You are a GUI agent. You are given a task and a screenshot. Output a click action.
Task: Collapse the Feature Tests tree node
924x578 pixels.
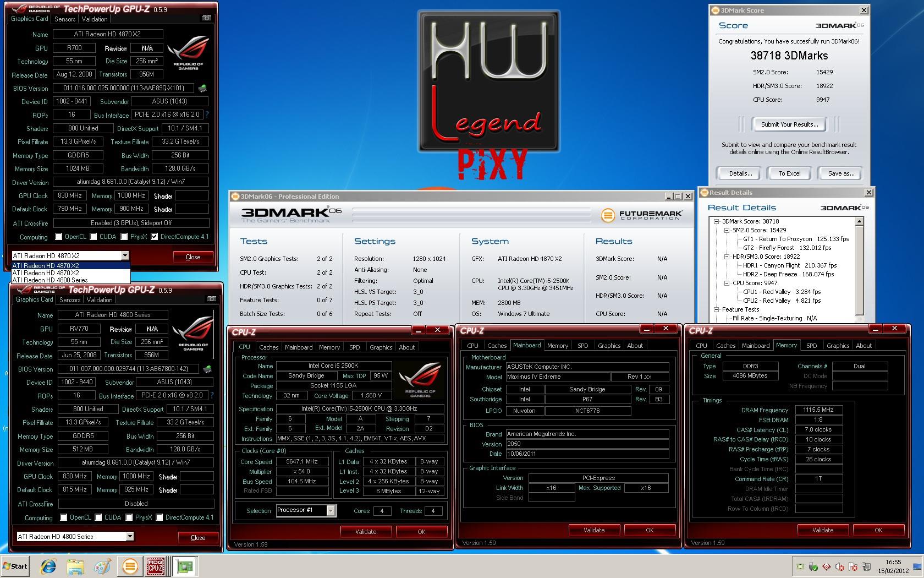[x=716, y=309]
